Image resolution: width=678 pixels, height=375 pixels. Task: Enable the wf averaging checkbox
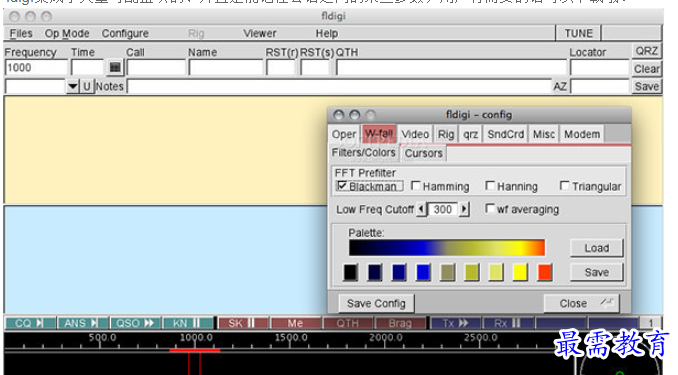coord(490,209)
